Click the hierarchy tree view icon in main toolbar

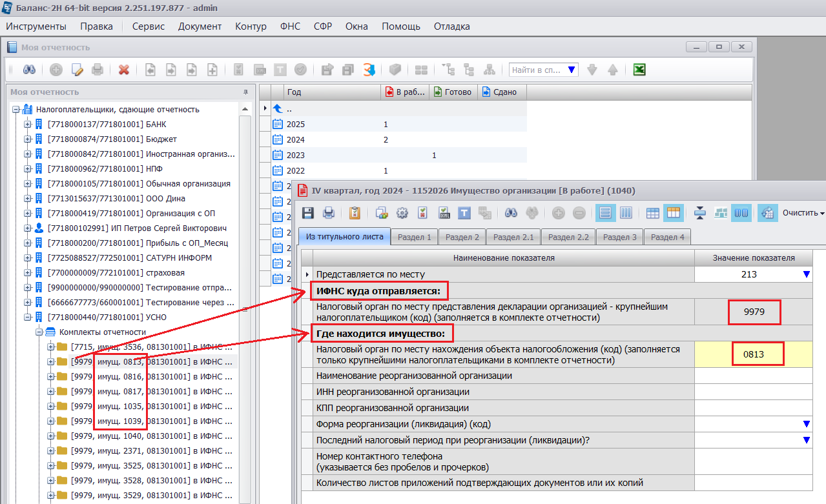490,70
